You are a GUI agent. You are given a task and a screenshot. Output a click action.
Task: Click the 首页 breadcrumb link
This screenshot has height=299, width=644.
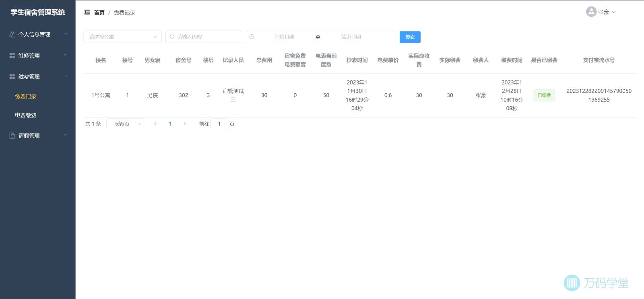point(99,12)
